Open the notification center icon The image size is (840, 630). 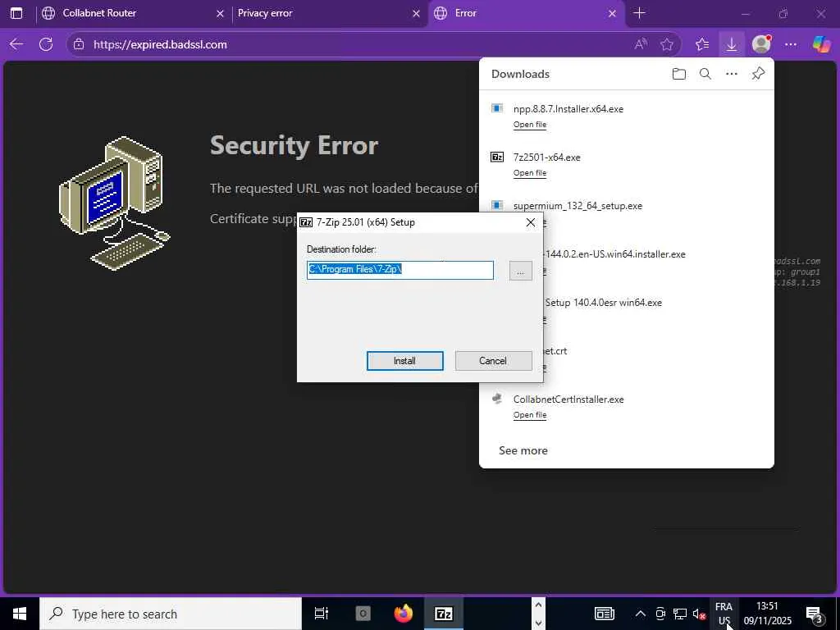coord(815,614)
